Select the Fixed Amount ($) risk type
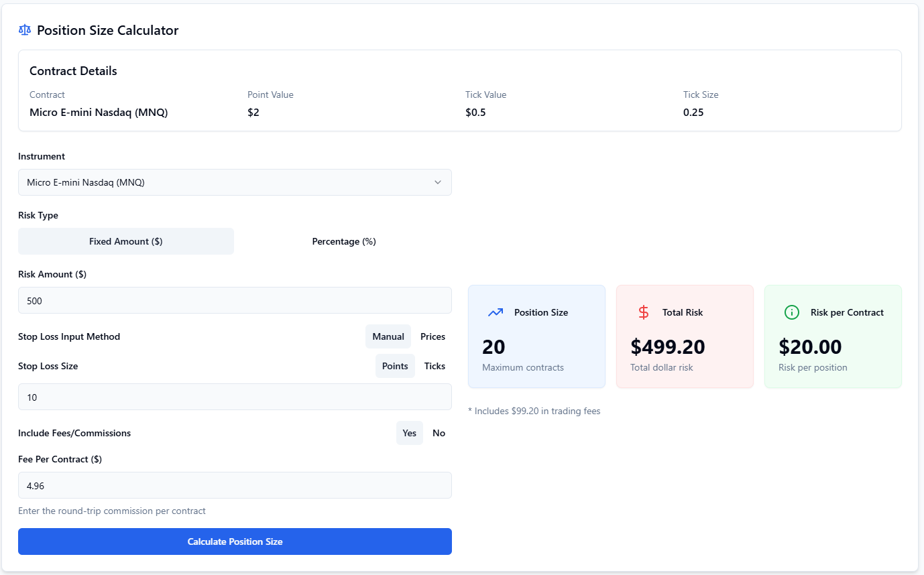The width and height of the screenshot is (924, 575). [x=126, y=241]
